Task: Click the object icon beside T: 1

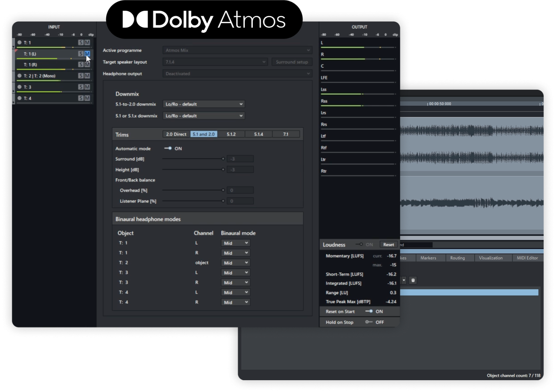Action: (x=19, y=43)
